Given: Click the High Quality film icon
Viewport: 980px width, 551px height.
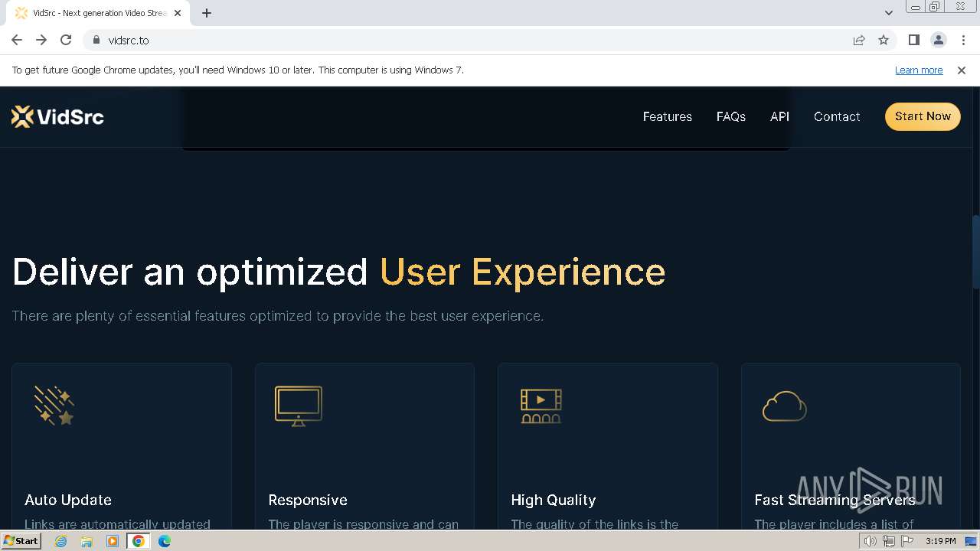Looking at the screenshot, I should coord(541,406).
